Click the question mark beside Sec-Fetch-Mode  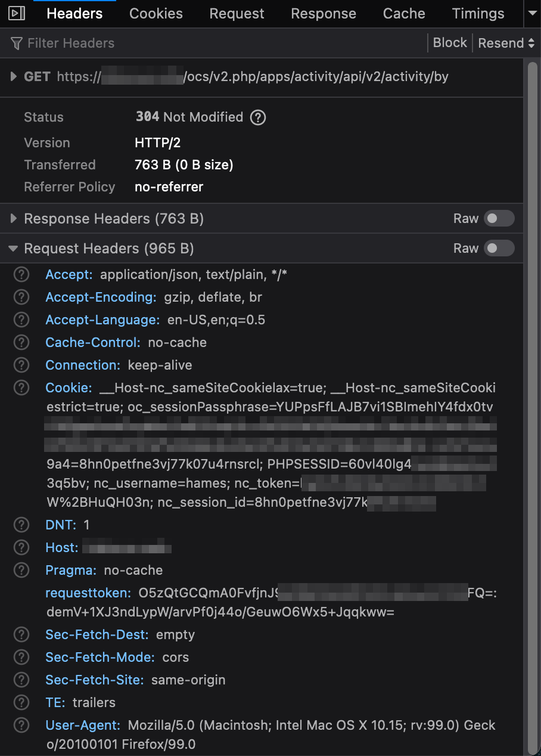point(21,657)
